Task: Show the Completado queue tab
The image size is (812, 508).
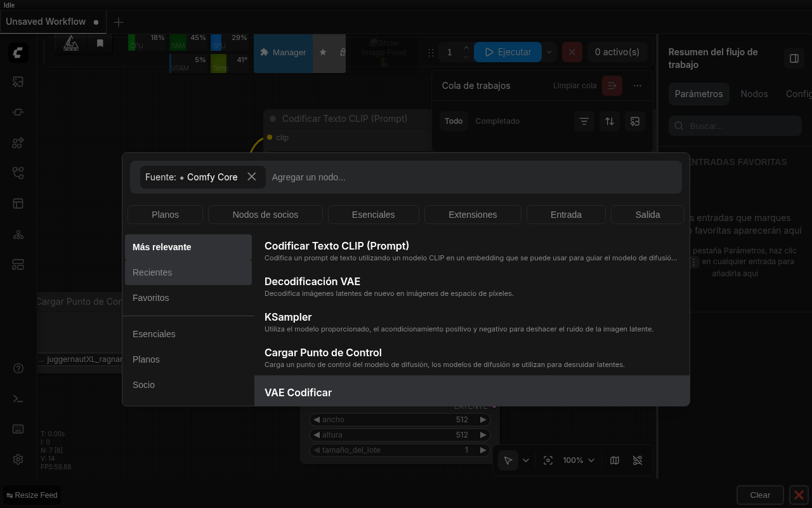Action: coord(497,121)
